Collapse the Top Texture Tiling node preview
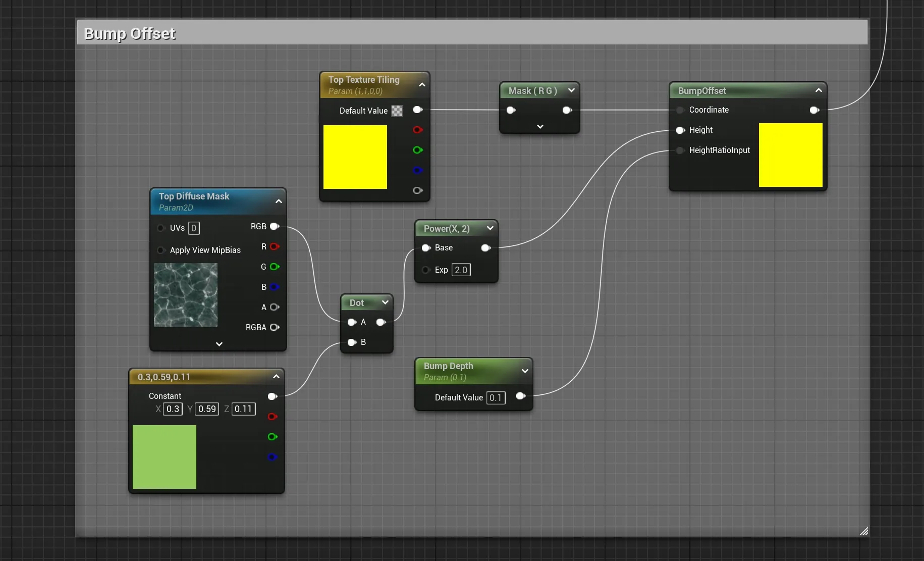This screenshot has width=924, height=561. click(422, 85)
